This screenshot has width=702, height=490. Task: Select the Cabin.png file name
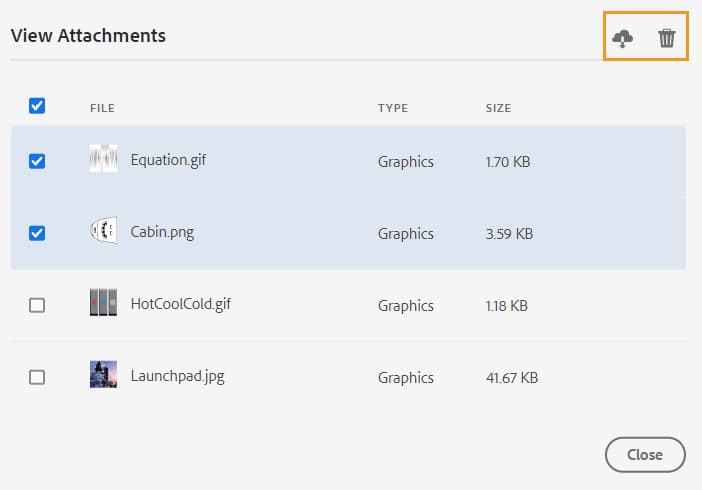point(162,233)
